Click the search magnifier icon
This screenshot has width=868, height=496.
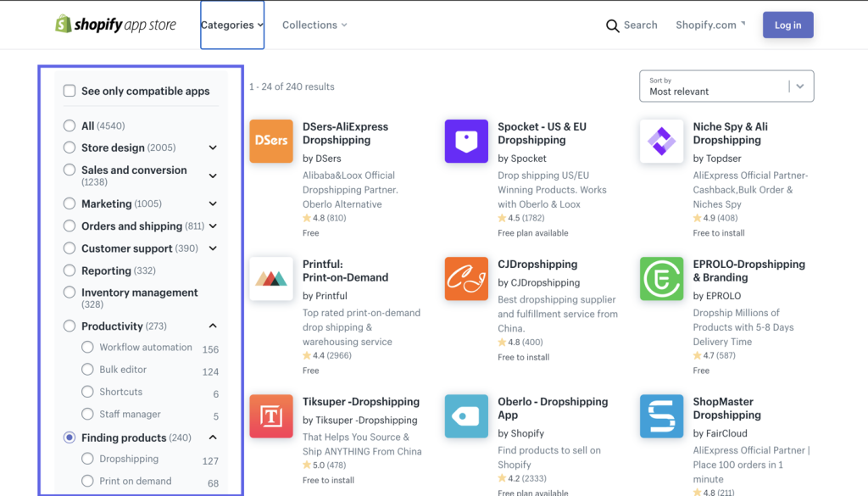click(612, 25)
